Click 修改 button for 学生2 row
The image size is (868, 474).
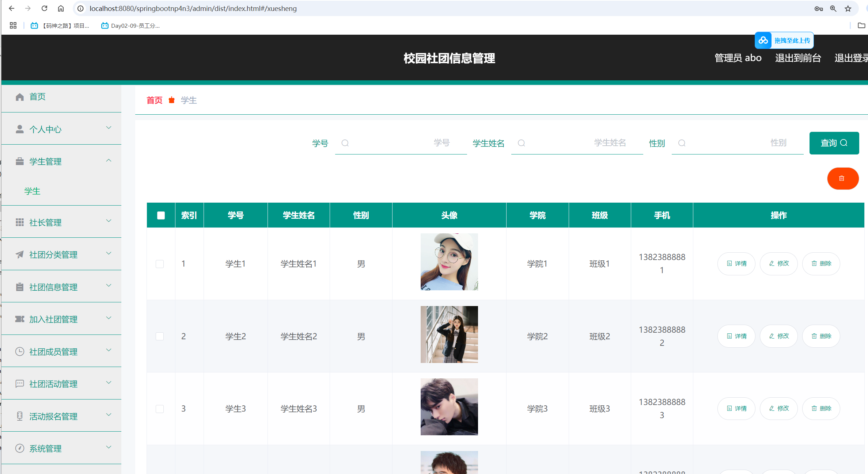(x=778, y=336)
